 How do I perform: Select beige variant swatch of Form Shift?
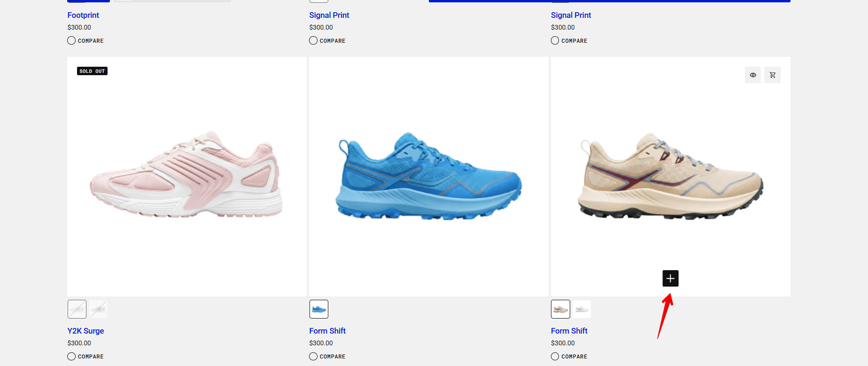(560, 309)
